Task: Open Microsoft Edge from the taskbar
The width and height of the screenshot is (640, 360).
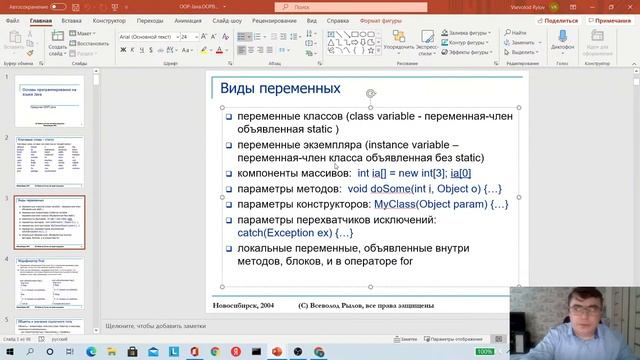Action: (x=91, y=351)
